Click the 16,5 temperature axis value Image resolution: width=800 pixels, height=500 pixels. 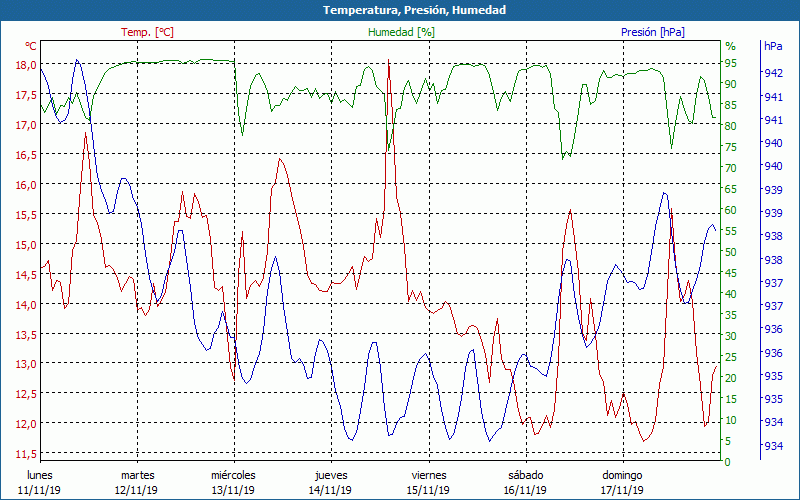click(26, 155)
